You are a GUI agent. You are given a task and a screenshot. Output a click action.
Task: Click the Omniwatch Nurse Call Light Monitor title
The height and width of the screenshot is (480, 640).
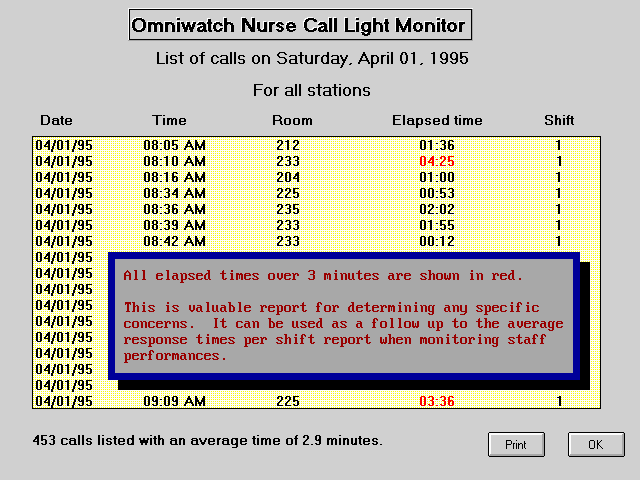[299, 25]
